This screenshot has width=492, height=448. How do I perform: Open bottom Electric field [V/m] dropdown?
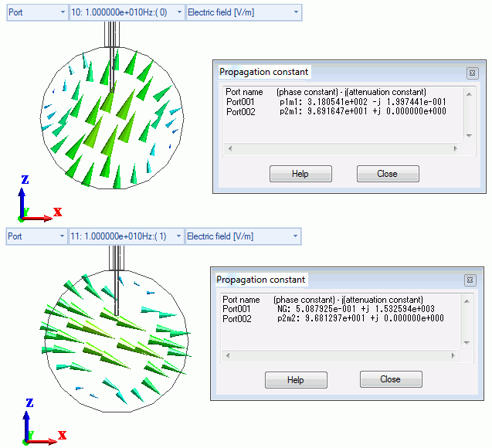(x=243, y=236)
